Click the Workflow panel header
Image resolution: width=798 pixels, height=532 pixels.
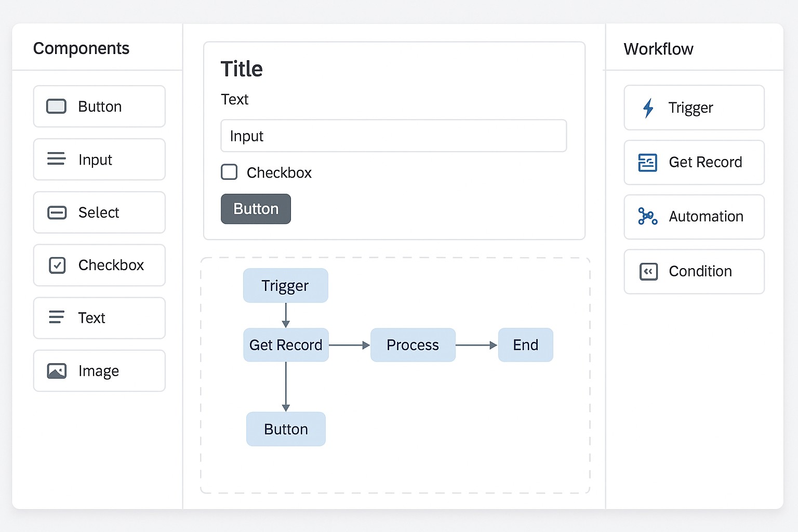[x=658, y=48]
